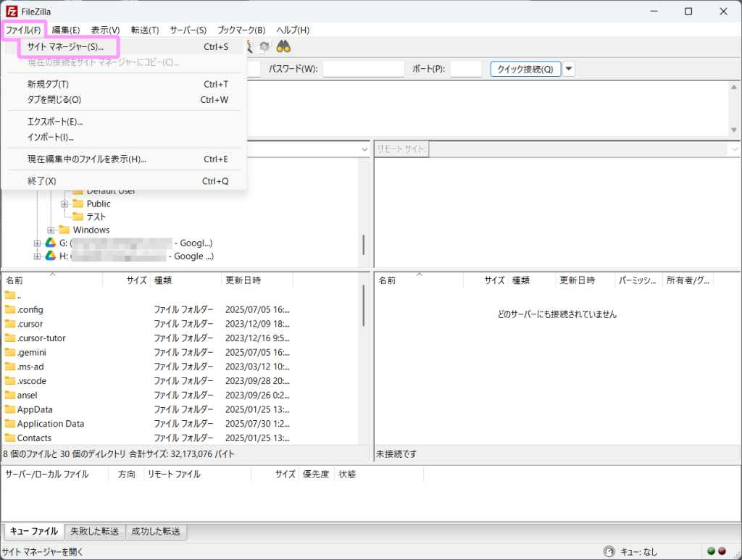Screen dimensions: 742x560
Task: Select the .ms-ad folder row
Action: coord(180,367)
